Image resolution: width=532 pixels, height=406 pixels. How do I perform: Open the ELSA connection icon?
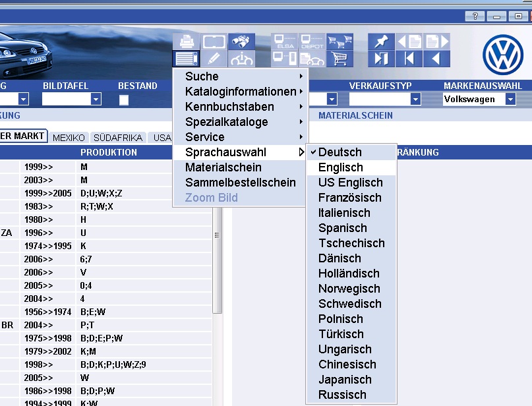[x=285, y=42]
